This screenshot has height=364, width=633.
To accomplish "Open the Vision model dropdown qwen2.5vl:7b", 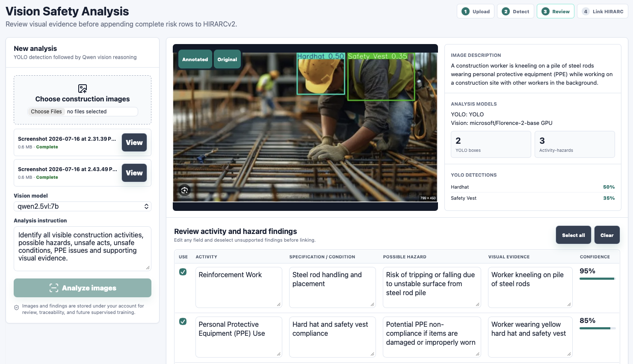I will pos(83,206).
